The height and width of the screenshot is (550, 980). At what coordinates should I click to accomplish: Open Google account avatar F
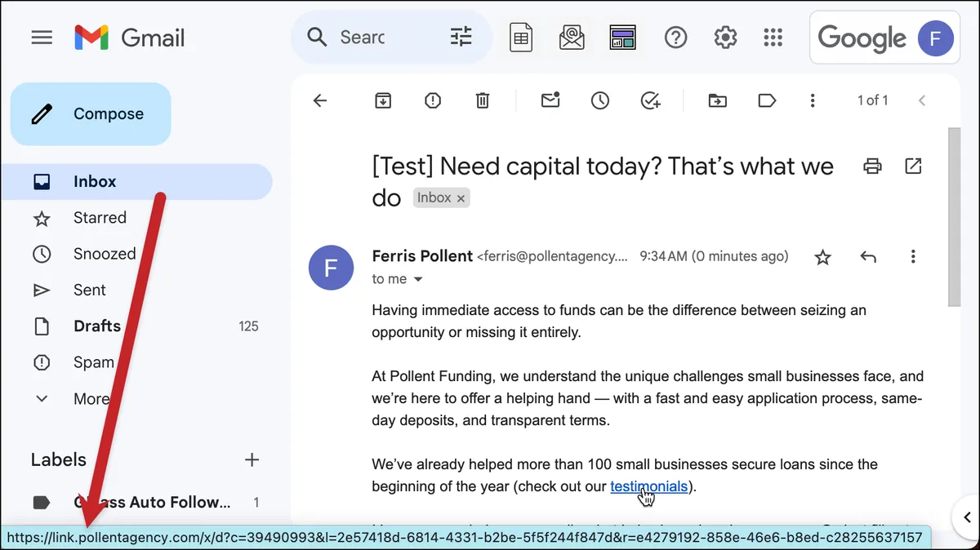click(936, 38)
